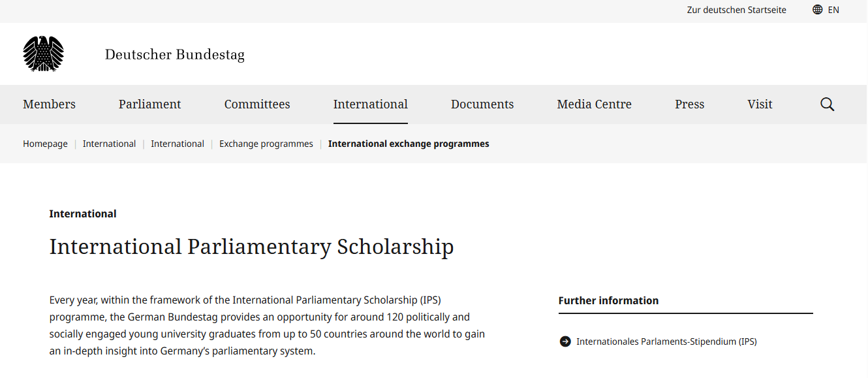This screenshot has height=378, width=868.
Task: Click Zur deutschen Startseite link
Action: click(x=736, y=9)
